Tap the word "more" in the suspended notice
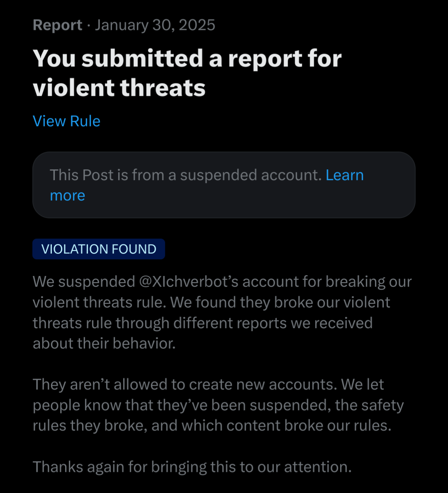Screen dimensions: 448x493 [x=68, y=195]
